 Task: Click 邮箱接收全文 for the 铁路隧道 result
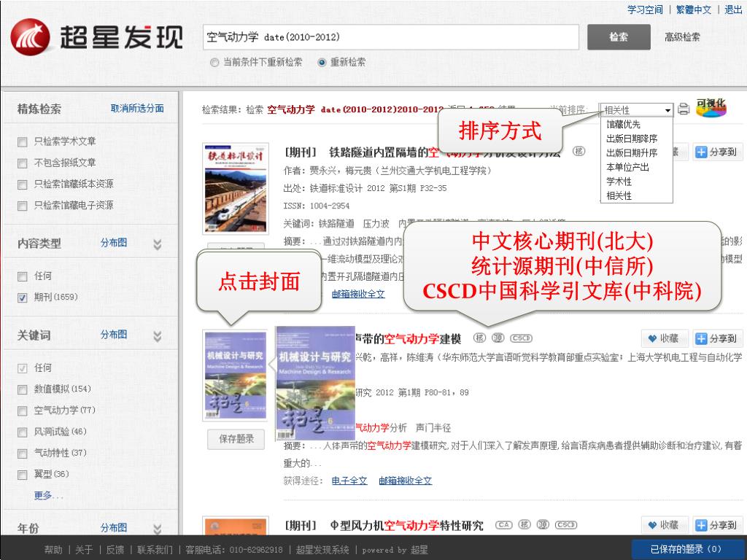tap(358, 295)
